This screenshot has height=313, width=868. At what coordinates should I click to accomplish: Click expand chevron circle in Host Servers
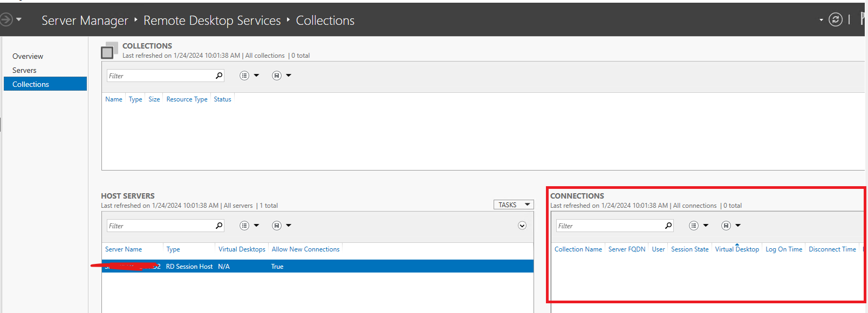tap(522, 226)
